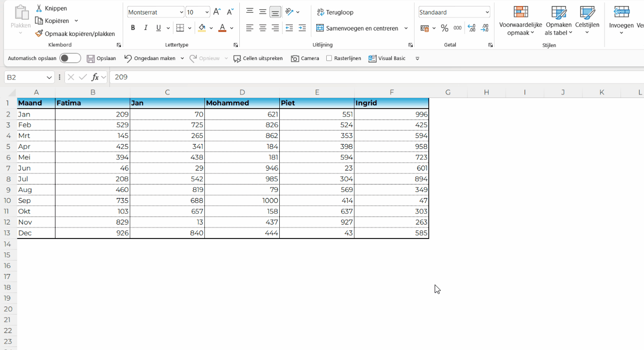The height and width of the screenshot is (350, 644).
Task: Toggle the Automatisch opslaan switch
Action: tap(70, 58)
